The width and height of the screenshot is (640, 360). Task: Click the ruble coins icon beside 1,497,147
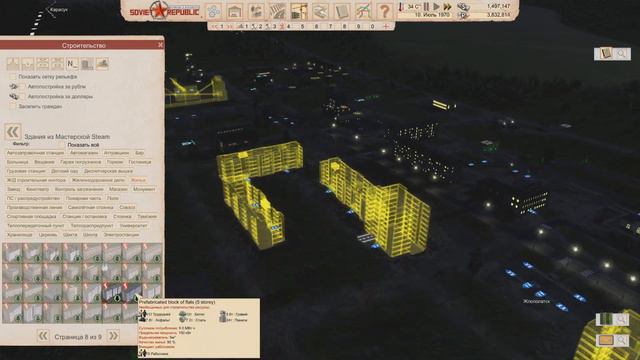click(x=463, y=6)
